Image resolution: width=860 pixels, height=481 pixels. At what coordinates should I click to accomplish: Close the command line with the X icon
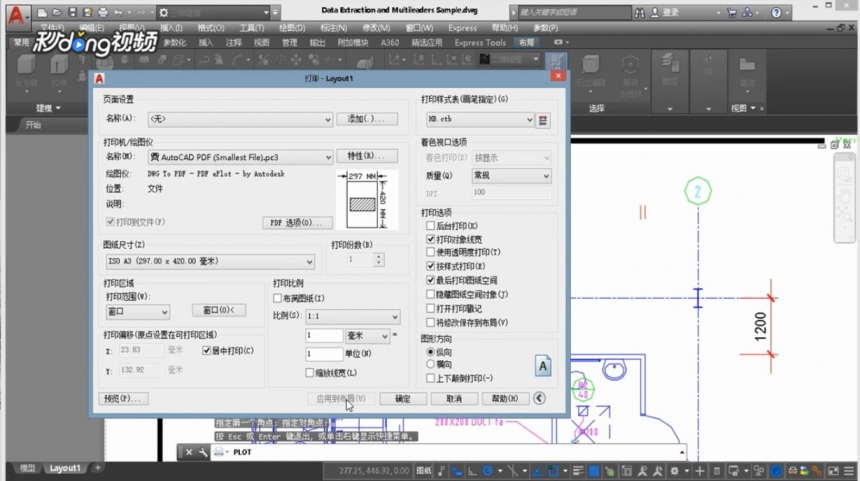coord(189,452)
